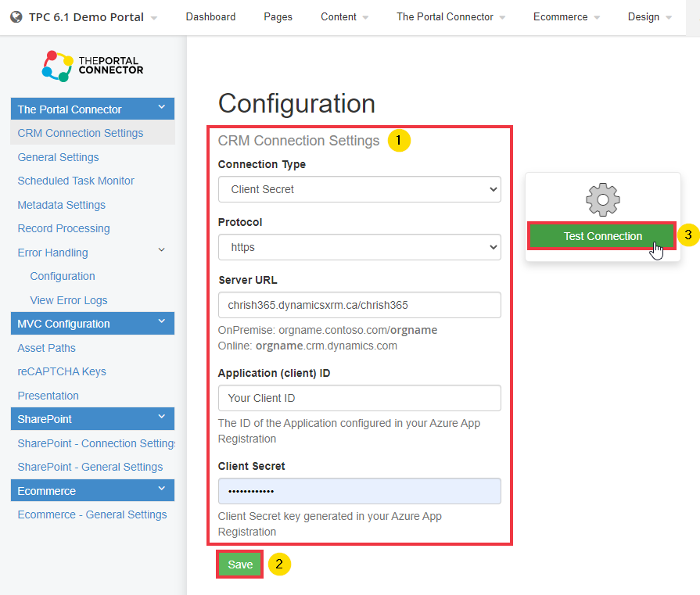Open Scheduled Task Monitor link
This screenshot has height=595, width=700.
point(76,181)
